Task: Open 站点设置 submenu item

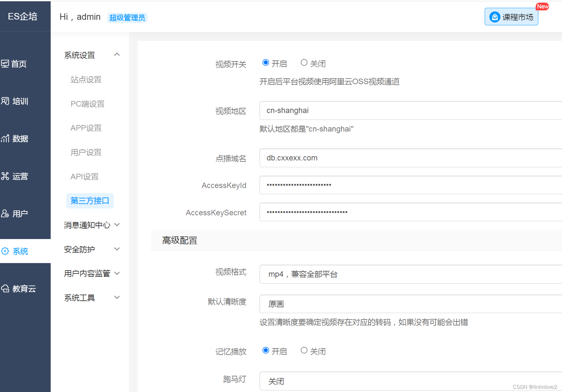Action: coord(86,80)
